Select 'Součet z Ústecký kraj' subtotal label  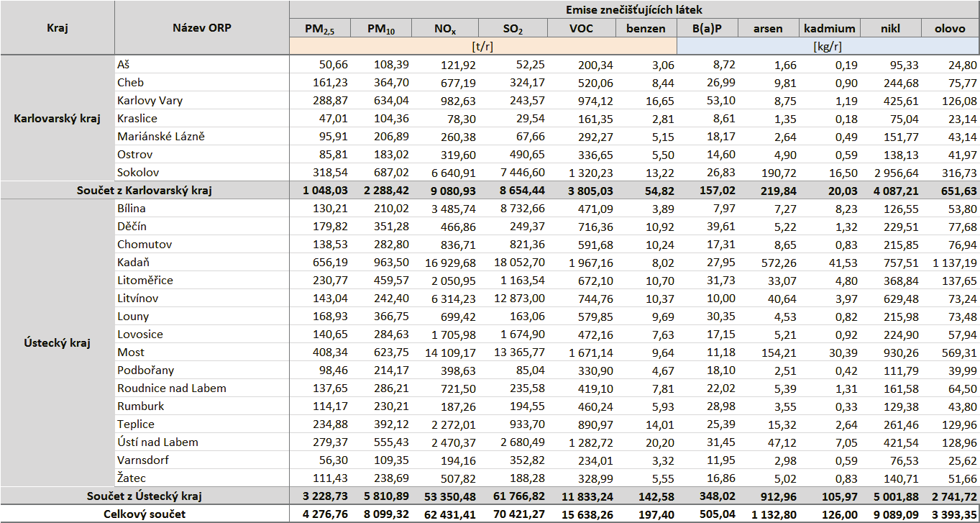145,496
